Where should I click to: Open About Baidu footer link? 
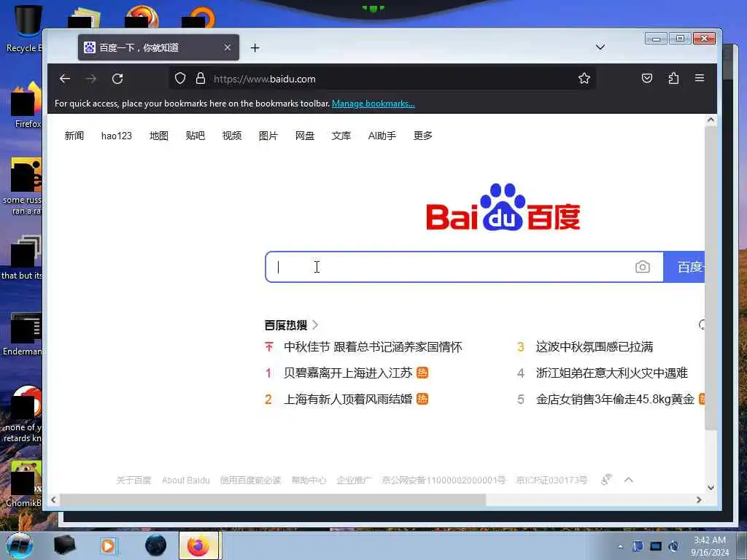tap(186, 480)
